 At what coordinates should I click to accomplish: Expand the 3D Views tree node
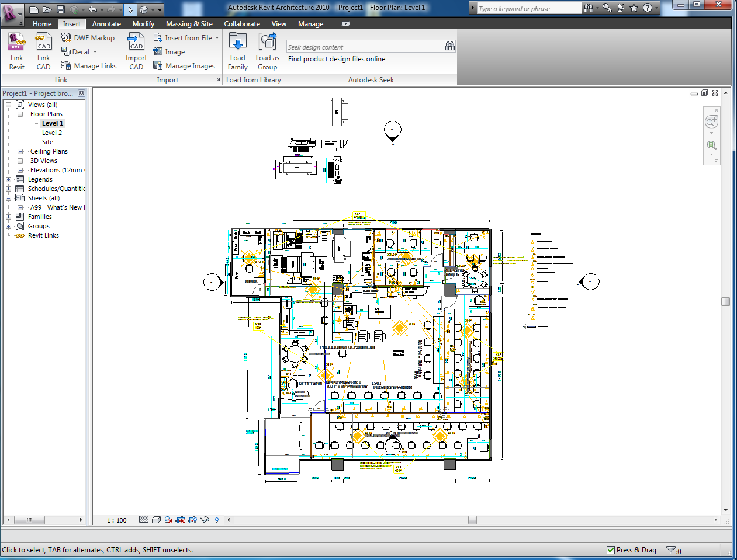coord(20,161)
